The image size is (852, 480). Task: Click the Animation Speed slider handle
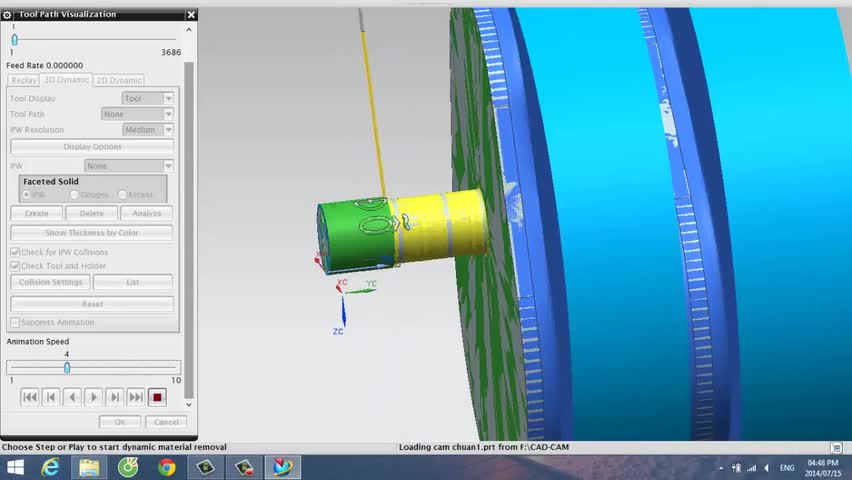tap(67, 367)
